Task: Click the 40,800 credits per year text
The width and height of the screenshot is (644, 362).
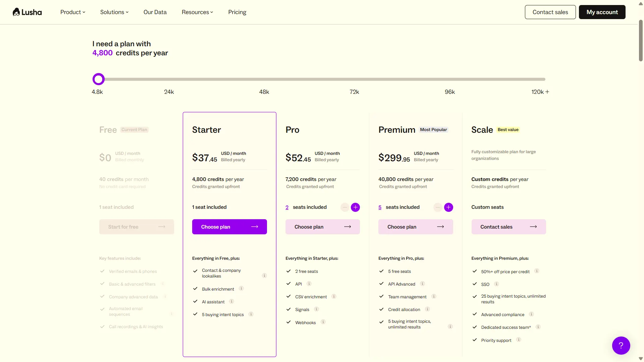Action: tap(406, 179)
